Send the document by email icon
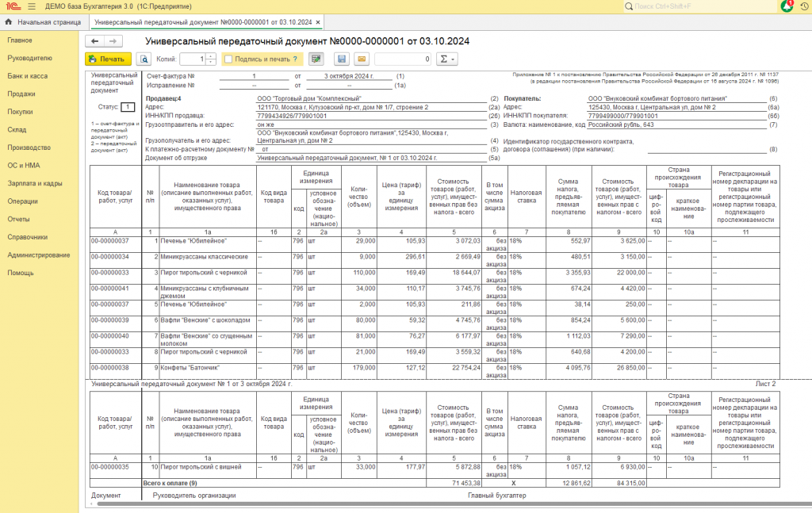 (x=362, y=59)
